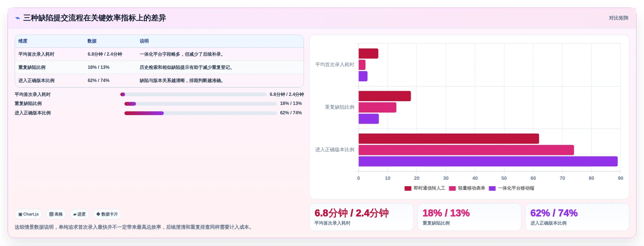Image resolution: width=644 pixels, height=246 pixels.
Task: Select the table cell 进入正确版本比例
Action: 36,80
